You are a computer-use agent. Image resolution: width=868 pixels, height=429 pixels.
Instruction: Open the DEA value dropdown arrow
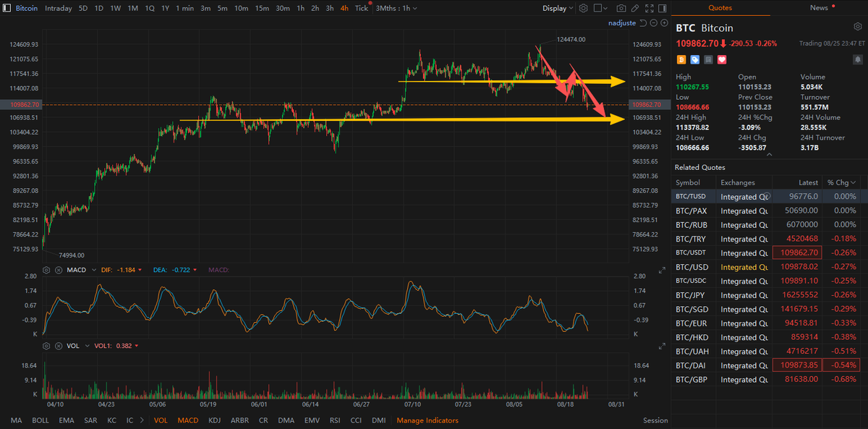pos(195,270)
